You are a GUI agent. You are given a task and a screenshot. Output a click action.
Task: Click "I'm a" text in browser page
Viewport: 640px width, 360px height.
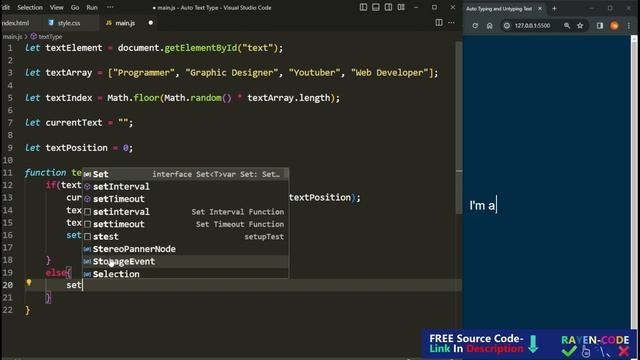point(482,205)
